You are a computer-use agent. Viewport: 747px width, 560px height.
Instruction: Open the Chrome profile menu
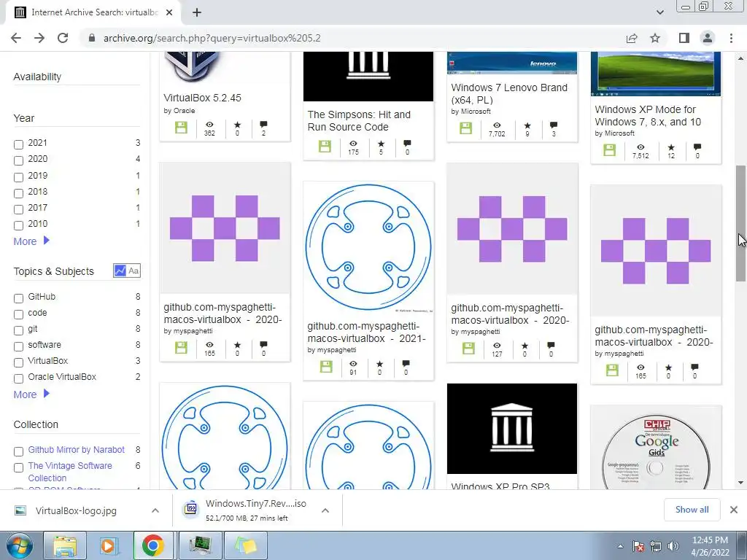[708, 38]
